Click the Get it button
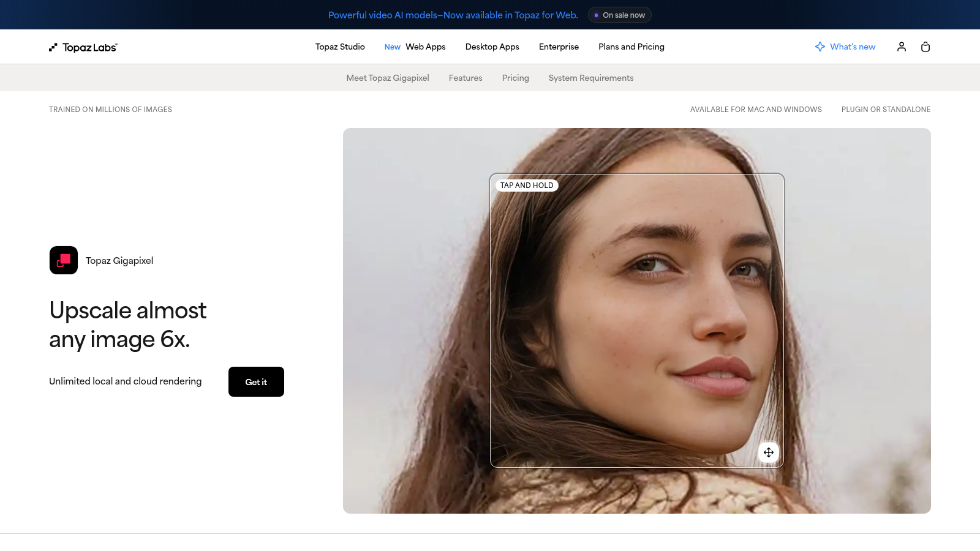 click(x=256, y=381)
